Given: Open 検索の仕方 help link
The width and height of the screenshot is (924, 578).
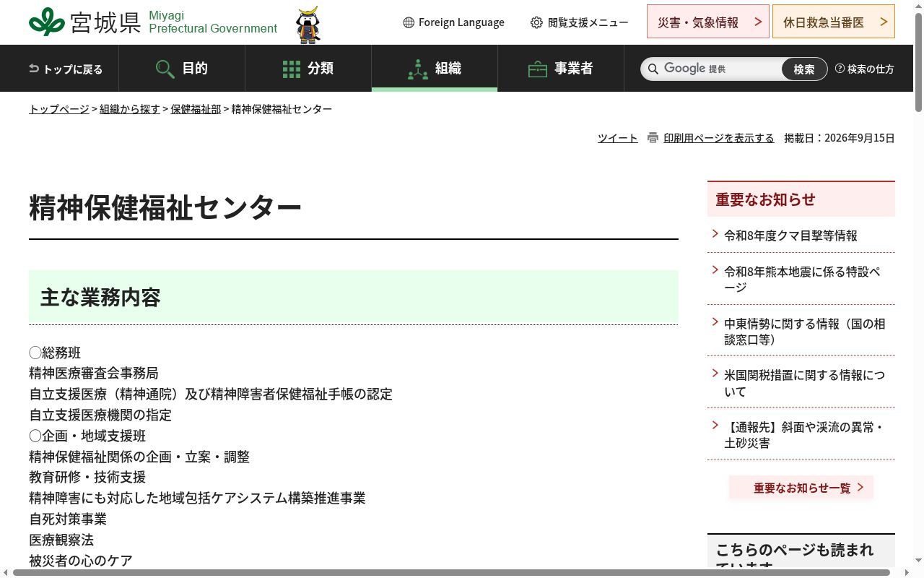Looking at the screenshot, I should (x=865, y=69).
